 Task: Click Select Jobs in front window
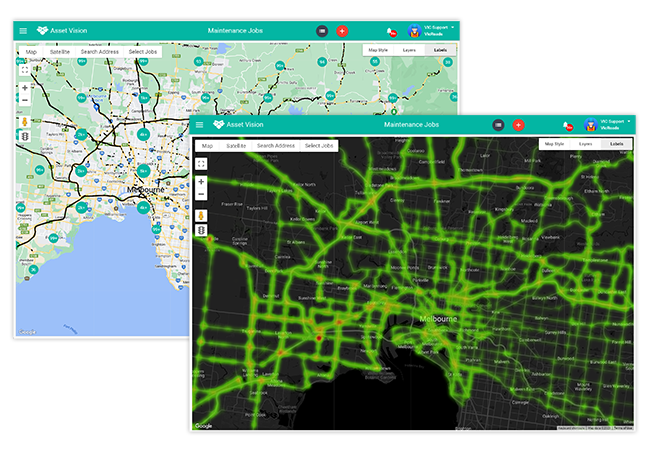tap(319, 146)
